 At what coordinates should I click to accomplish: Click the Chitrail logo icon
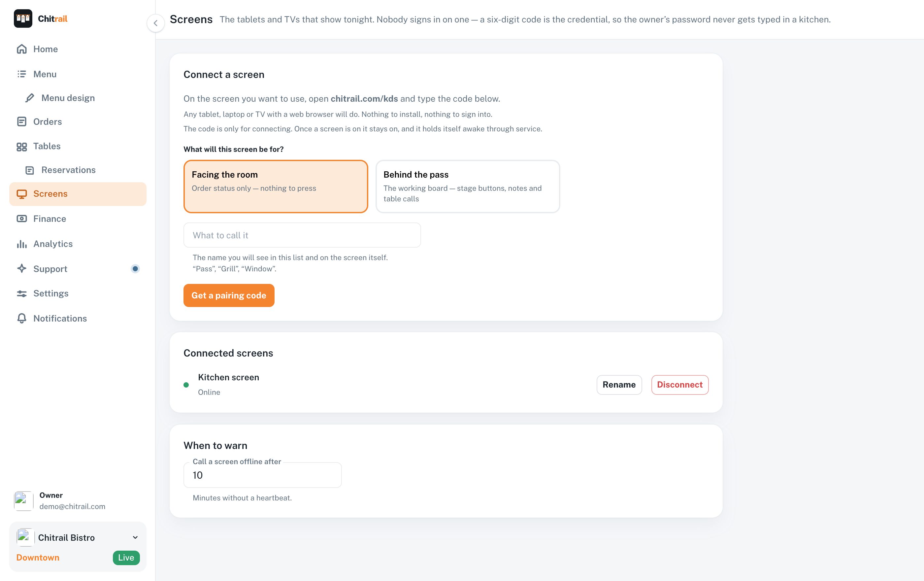click(x=23, y=18)
